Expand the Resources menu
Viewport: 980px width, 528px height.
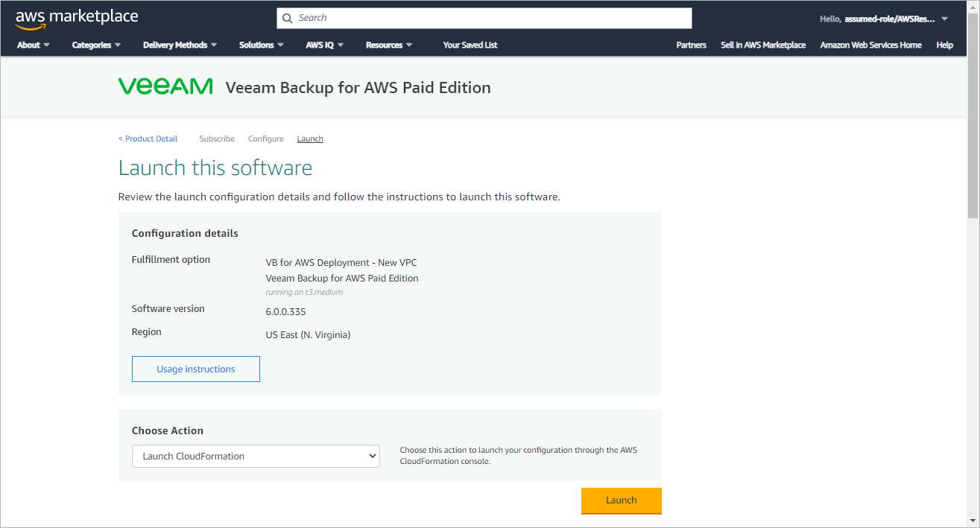click(389, 45)
